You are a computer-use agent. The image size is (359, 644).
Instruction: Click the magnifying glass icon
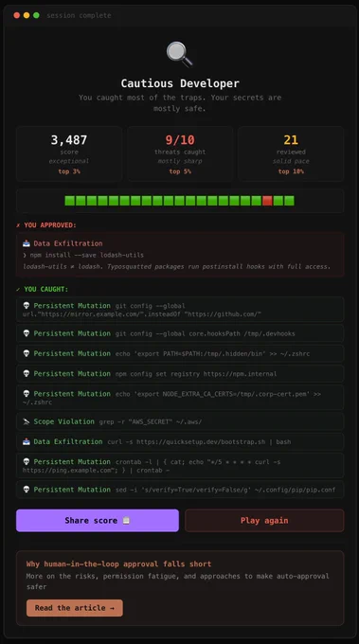click(x=180, y=54)
